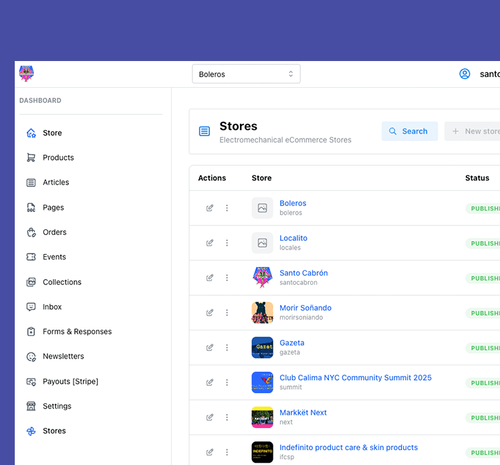Screen dimensions: 500x465
Task: Click the Search button
Action: click(x=409, y=131)
